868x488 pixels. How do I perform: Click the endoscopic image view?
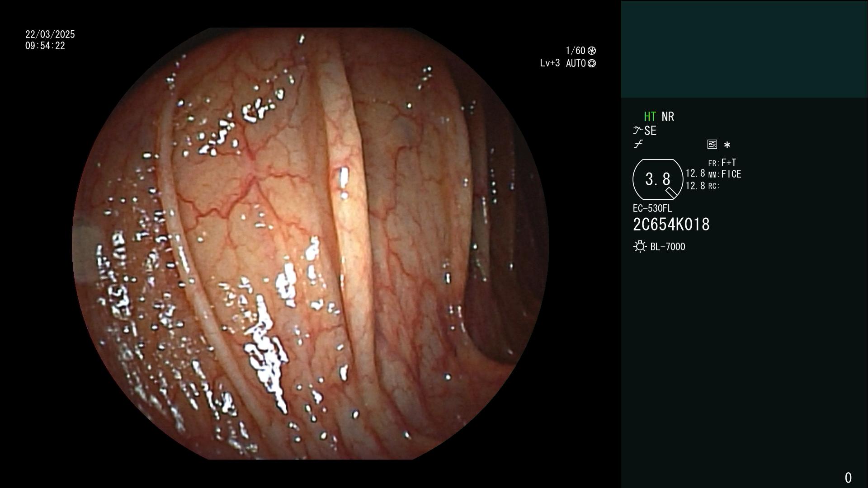tap(311, 244)
